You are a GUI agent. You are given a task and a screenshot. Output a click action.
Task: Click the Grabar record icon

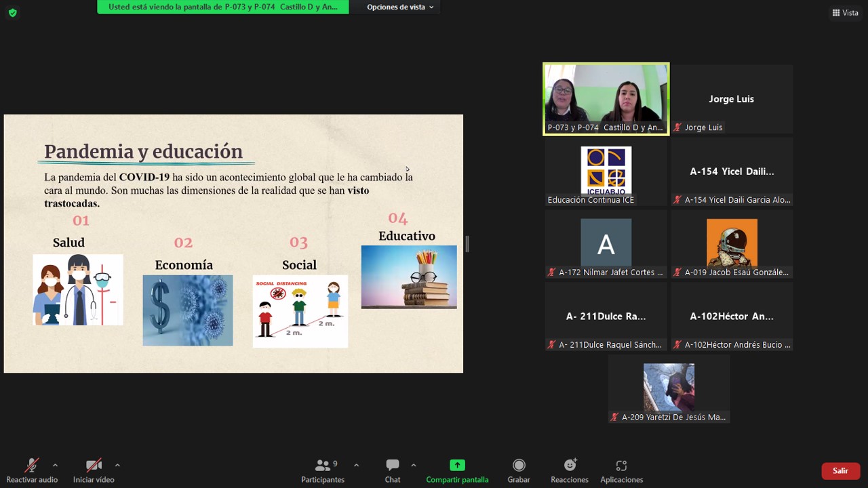[519, 465]
